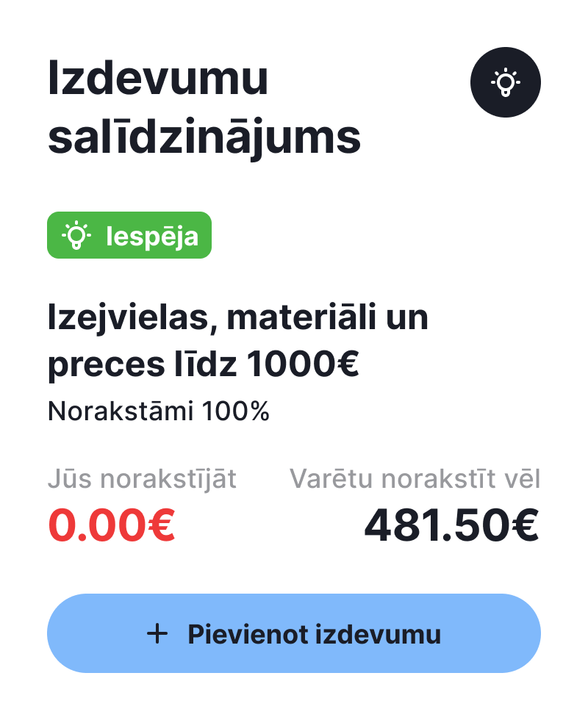
Task: Click the Varētu norakstīt vēl label
Action: (x=415, y=479)
